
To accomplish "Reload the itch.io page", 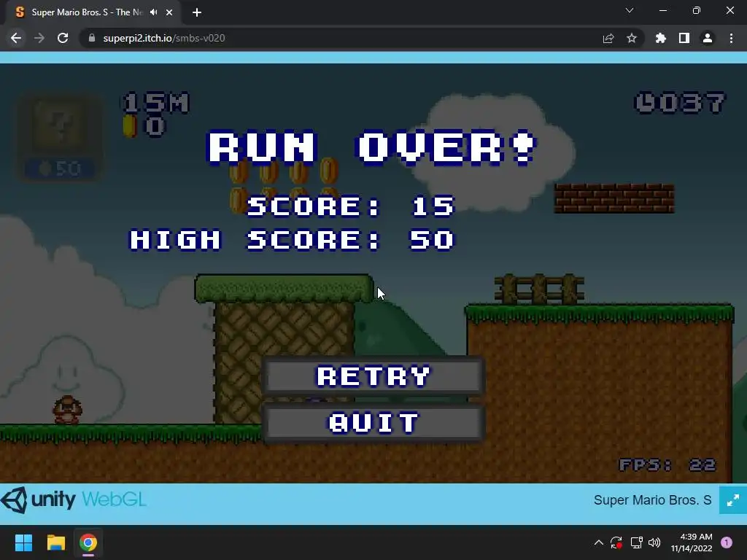I will [x=63, y=38].
